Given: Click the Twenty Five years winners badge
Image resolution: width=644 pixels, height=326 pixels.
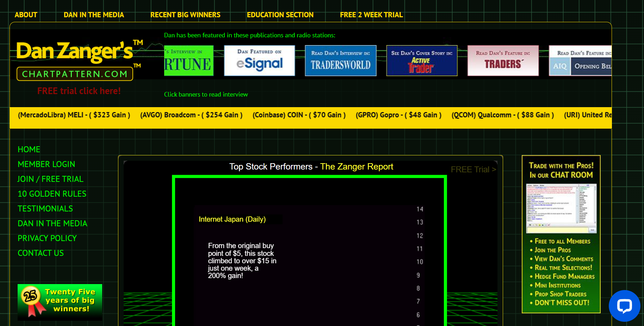Looking at the screenshot, I should (60, 302).
